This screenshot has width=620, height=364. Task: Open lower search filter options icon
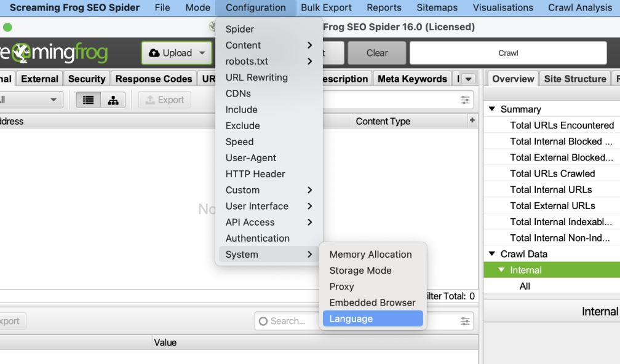[x=465, y=321]
